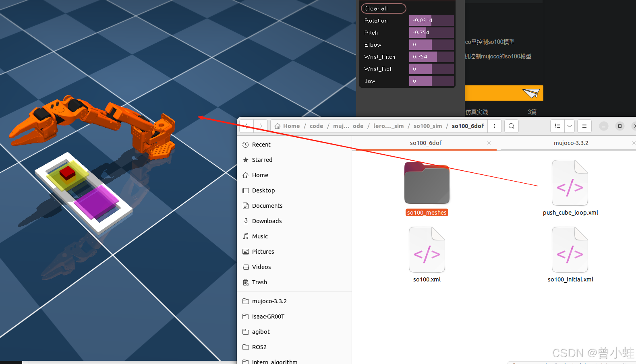636x364 pixels.
Task: Click the magenta target square in simulation
Action: pyautogui.click(x=96, y=202)
